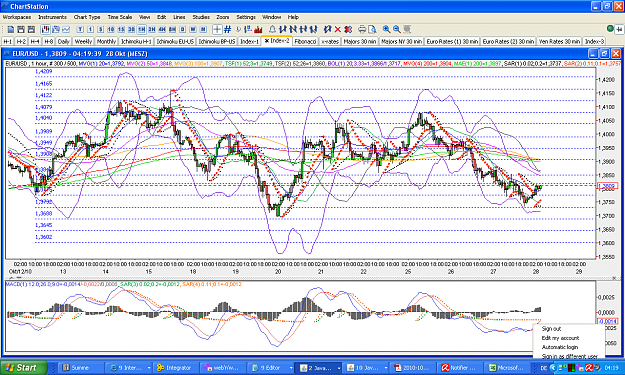
Task: Open the Lines menu
Action: coord(179,17)
